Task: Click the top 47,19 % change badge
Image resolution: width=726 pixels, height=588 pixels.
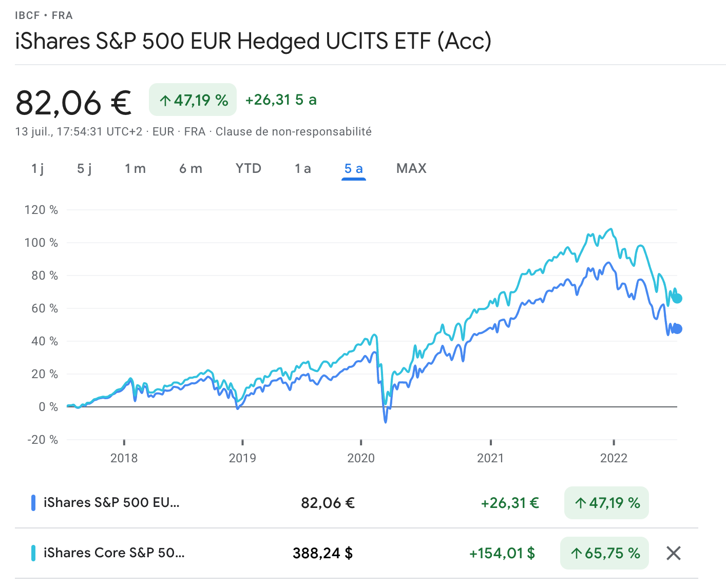Action: pyautogui.click(x=193, y=100)
